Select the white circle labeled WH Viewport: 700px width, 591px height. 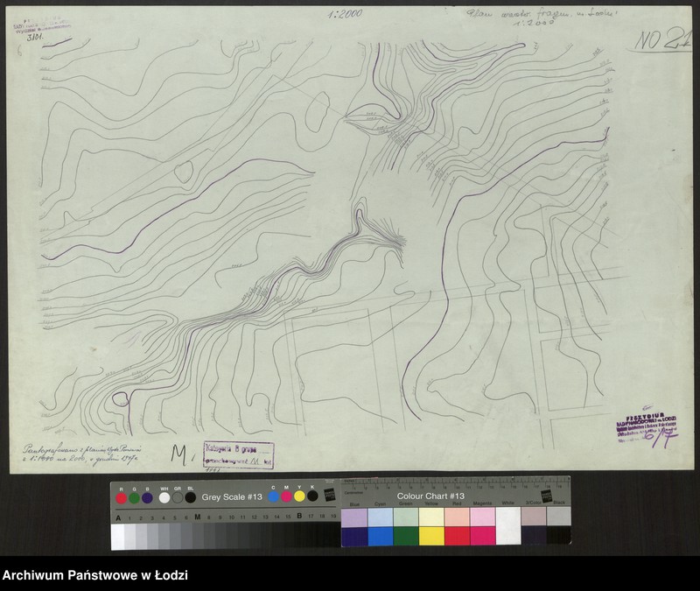164,498
